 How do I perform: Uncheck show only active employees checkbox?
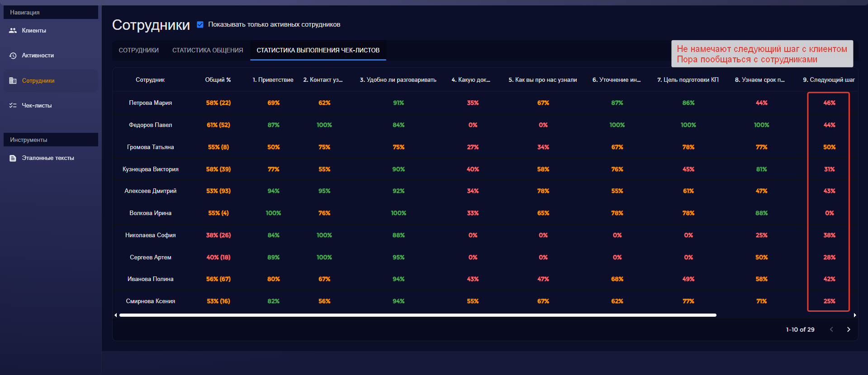click(x=200, y=24)
